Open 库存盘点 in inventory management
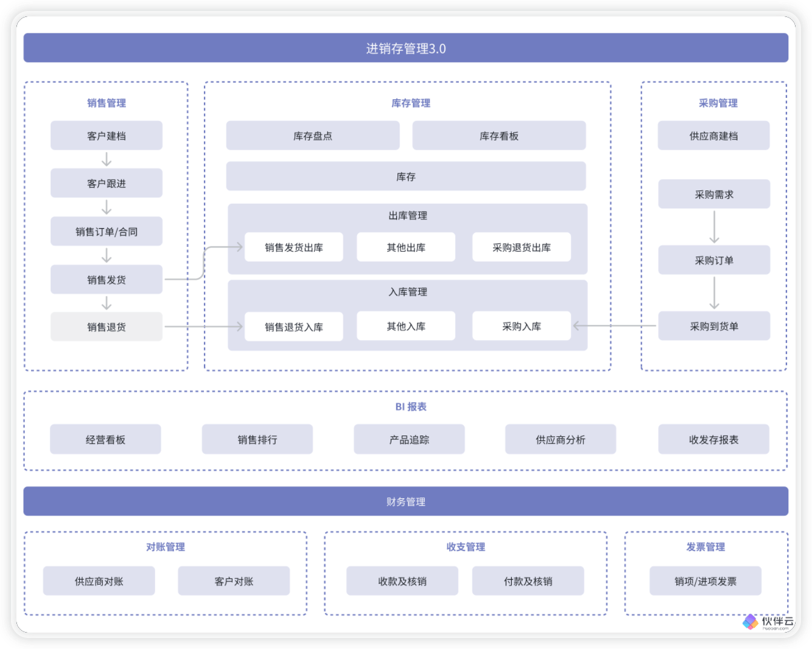This screenshot has width=812, height=649. [x=313, y=136]
